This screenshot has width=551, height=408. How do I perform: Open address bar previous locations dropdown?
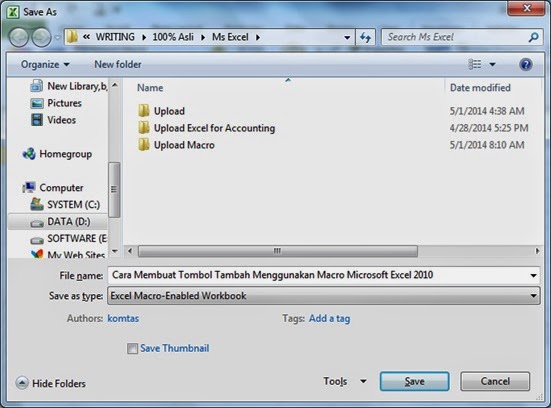(x=347, y=37)
